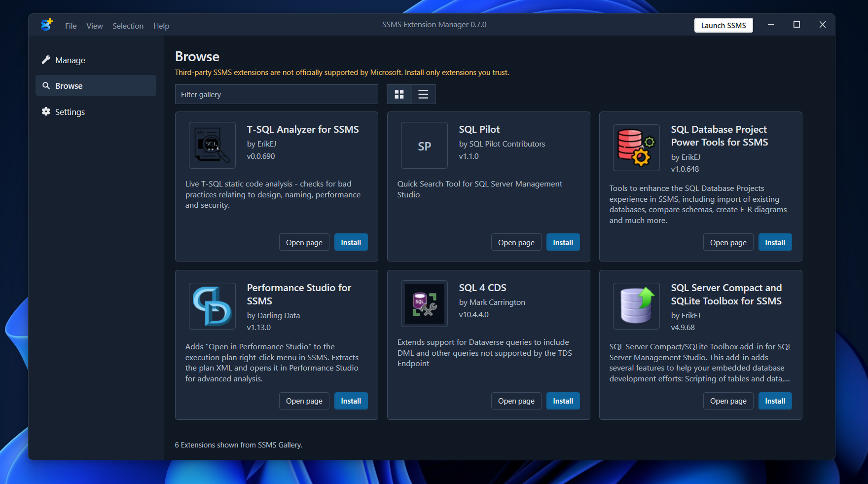Click 'by Mark Carrington' author text
Viewport: 868px width, 484px height.
492,302
